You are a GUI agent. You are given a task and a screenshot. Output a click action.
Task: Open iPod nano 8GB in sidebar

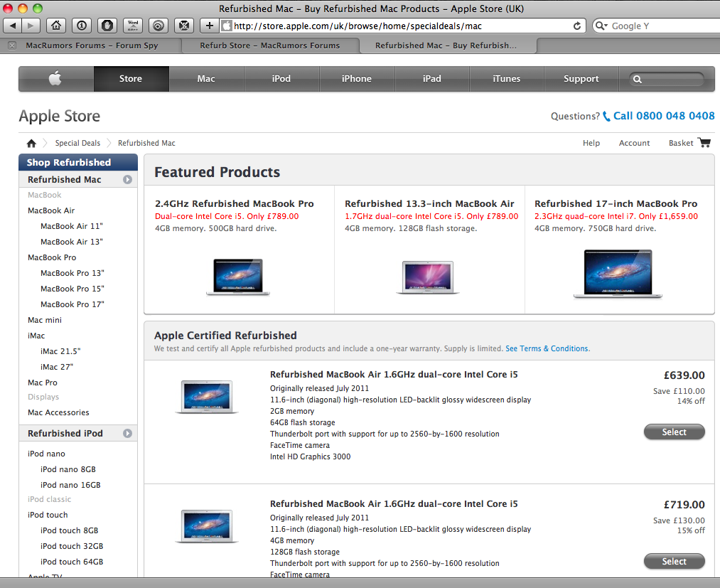click(x=68, y=469)
